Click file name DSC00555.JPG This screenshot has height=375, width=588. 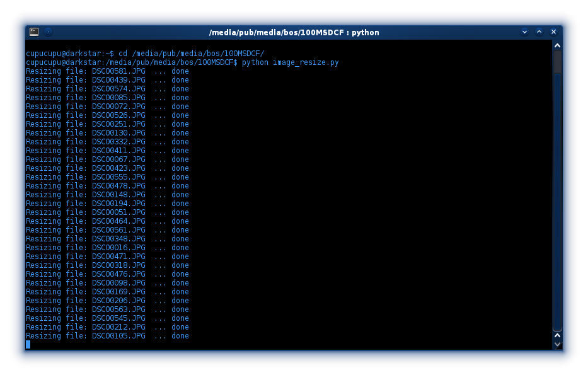(118, 177)
